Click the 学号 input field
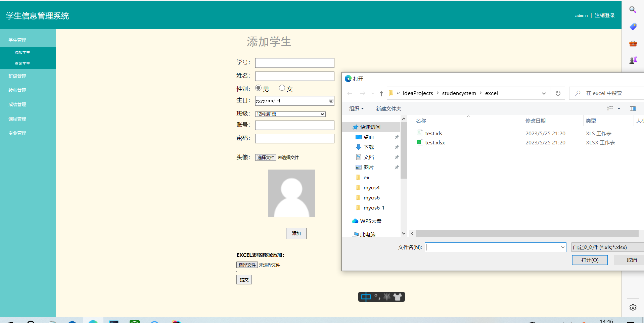This screenshot has height=323, width=644. pyautogui.click(x=295, y=63)
